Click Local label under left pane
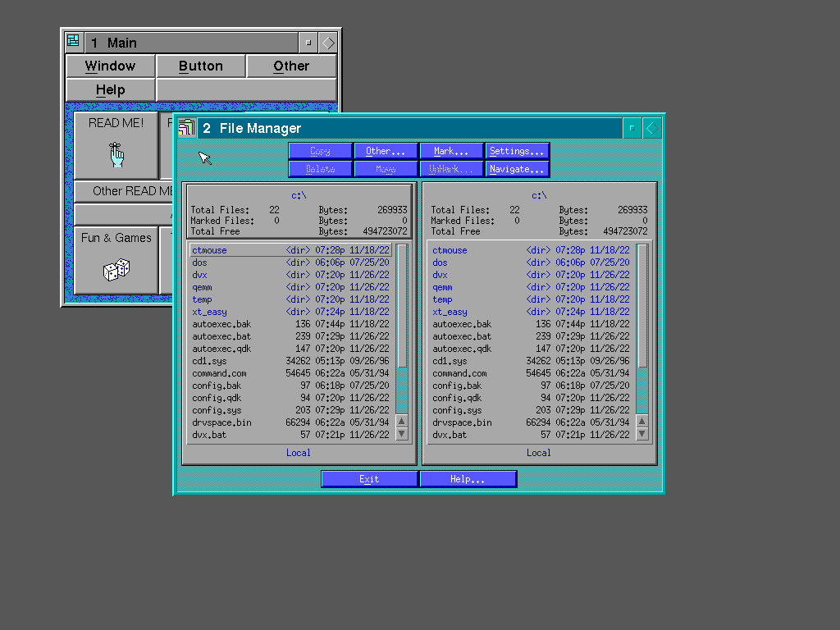This screenshot has width=840, height=630. click(299, 453)
